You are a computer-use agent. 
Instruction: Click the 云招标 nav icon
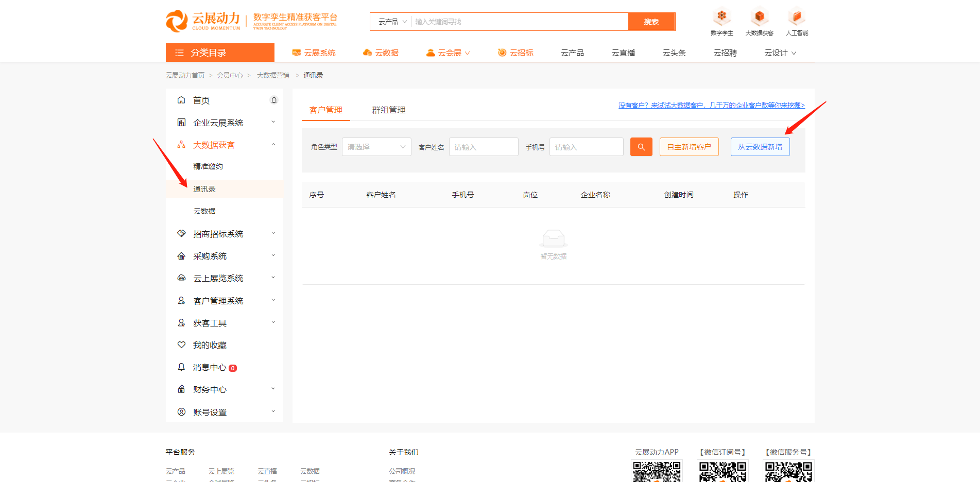[x=502, y=53]
